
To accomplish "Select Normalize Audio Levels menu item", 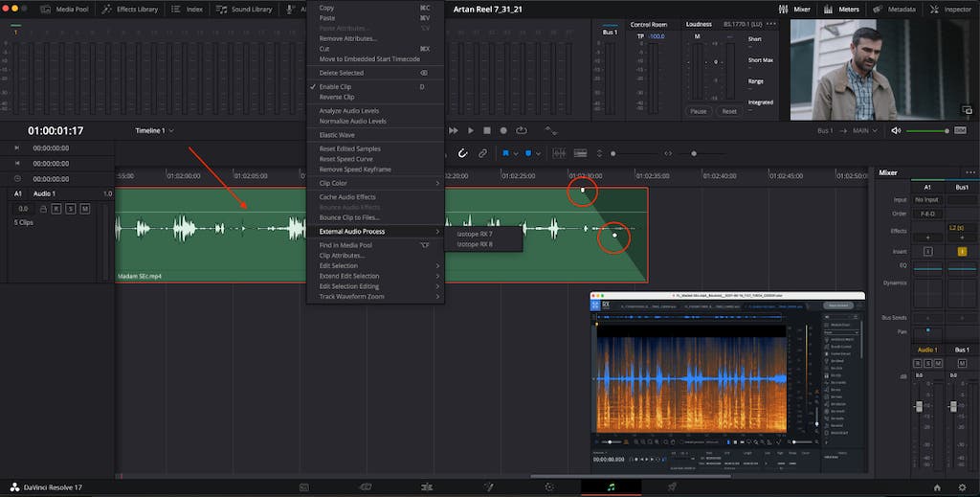I will tap(352, 122).
